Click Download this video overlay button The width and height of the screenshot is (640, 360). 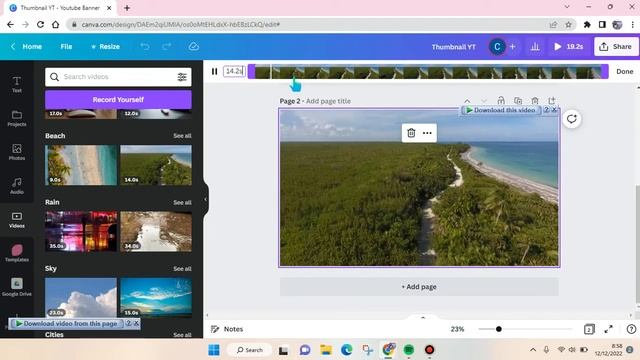point(500,110)
